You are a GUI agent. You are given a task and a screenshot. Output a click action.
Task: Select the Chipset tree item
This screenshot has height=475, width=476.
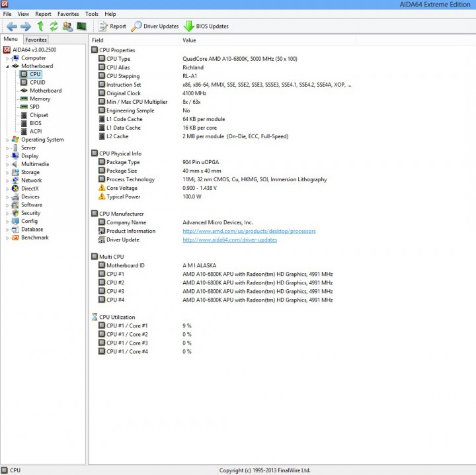(x=39, y=115)
